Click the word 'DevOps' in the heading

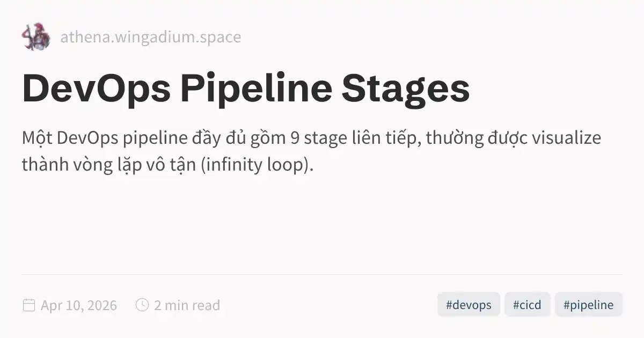tap(97, 89)
